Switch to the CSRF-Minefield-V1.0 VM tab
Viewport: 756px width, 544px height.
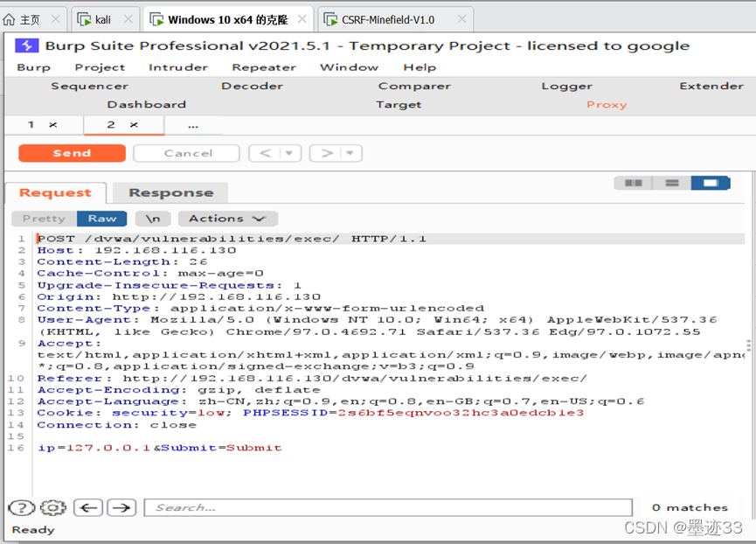(x=388, y=20)
